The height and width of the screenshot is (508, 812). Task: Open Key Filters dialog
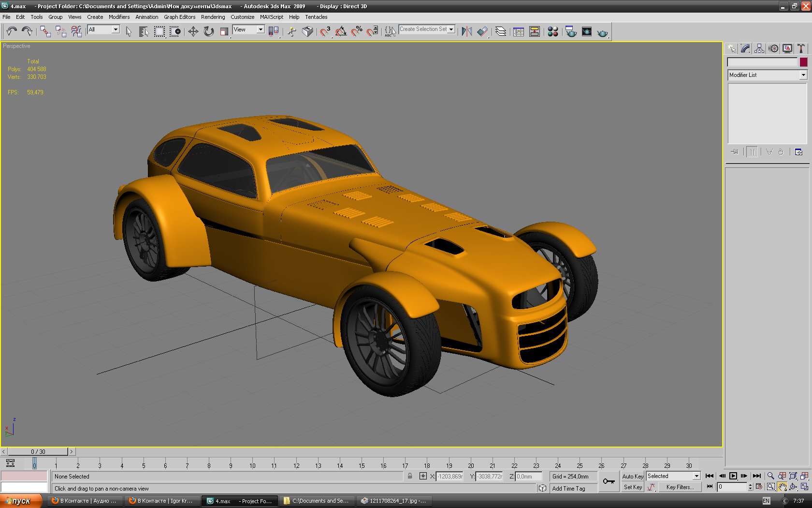(x=680, y=487)
